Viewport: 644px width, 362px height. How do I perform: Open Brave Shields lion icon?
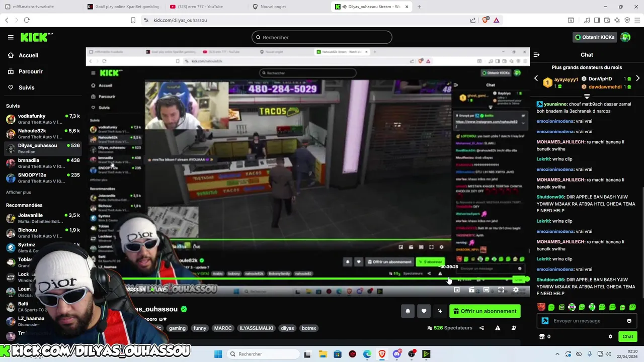pyautogui.click(x=485, y=20)
